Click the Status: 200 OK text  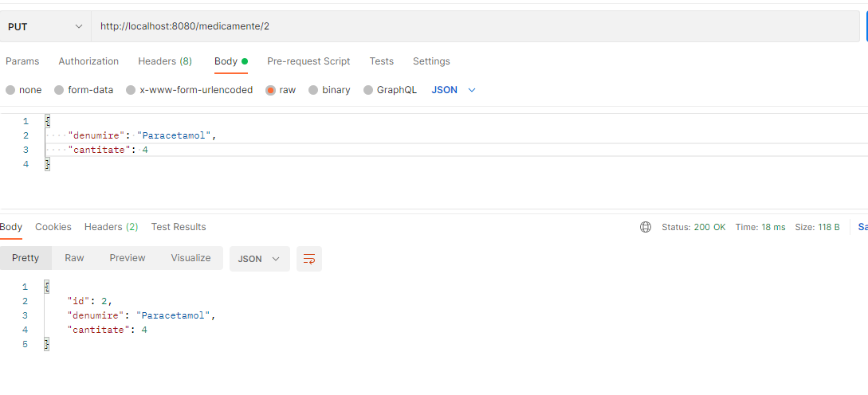pyautogui.click(x=693, y=228)
